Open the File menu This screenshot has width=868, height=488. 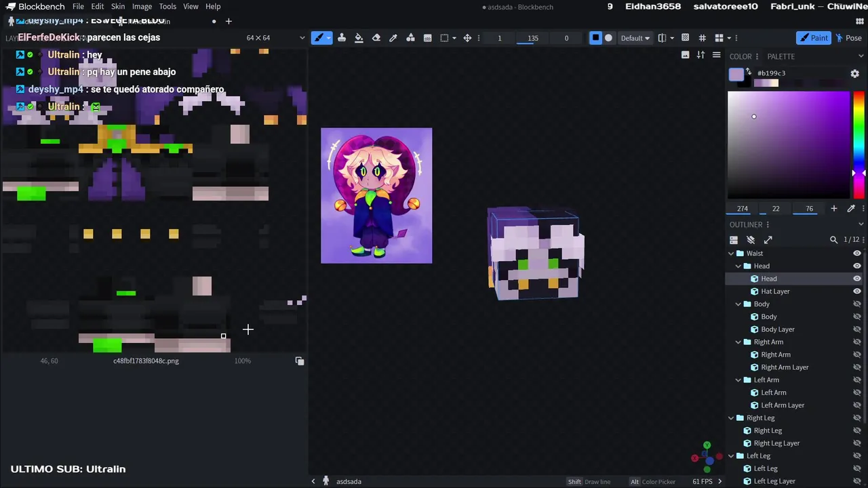78,7
